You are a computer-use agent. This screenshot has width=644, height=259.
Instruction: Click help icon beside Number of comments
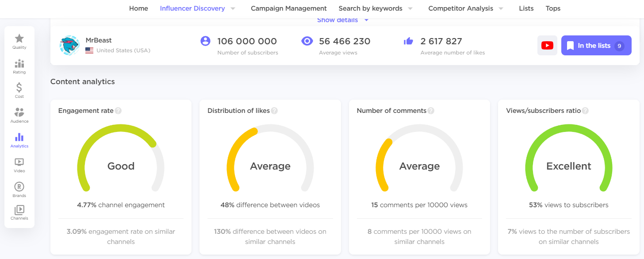point(431,111)
